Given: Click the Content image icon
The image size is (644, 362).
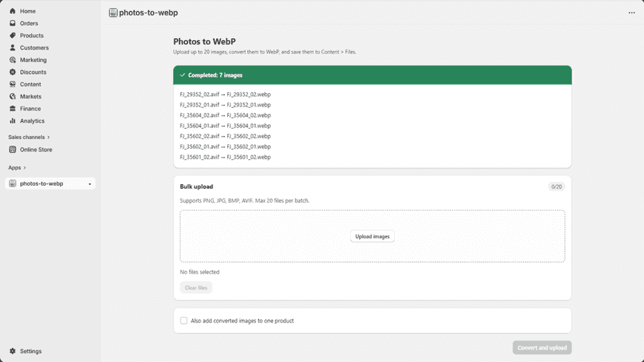Looking at the screenshot, I should tap(12, 84).
